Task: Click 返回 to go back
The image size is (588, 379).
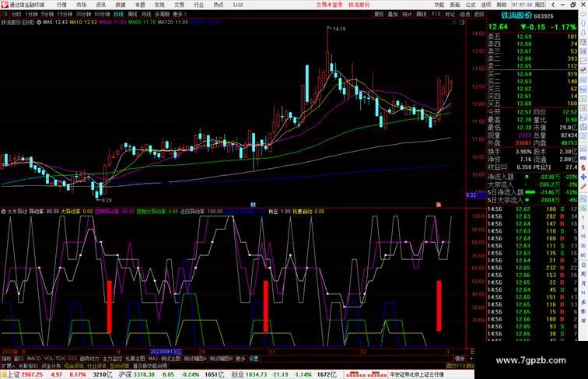Action: coord(479,14)
